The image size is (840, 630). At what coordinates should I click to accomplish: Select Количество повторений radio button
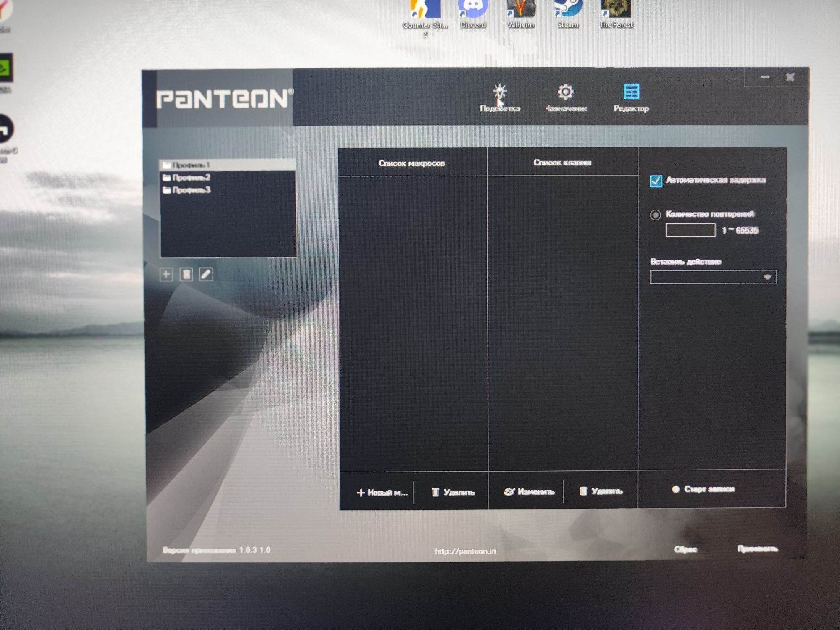655,215
